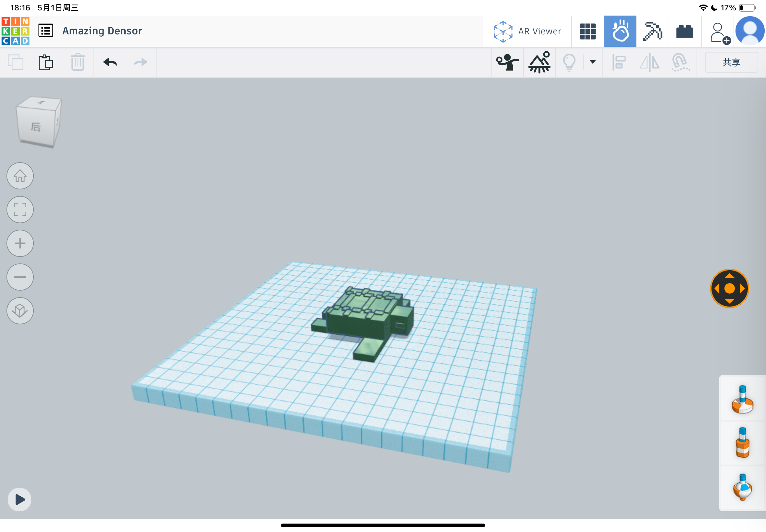Screen dimensions: 766x532
Task: Click the Fit all in view icon
Action: [x=20, y=210]
